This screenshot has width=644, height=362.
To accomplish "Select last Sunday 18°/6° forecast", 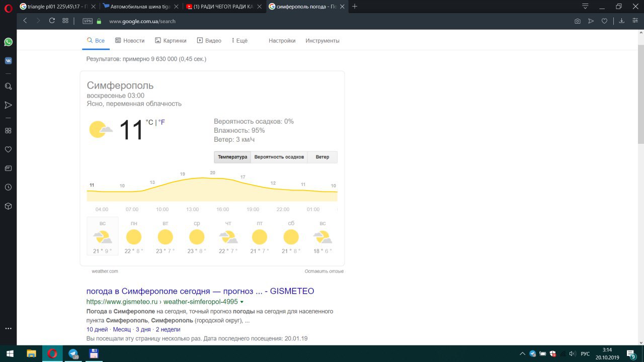I will click(x=322, y=236).
